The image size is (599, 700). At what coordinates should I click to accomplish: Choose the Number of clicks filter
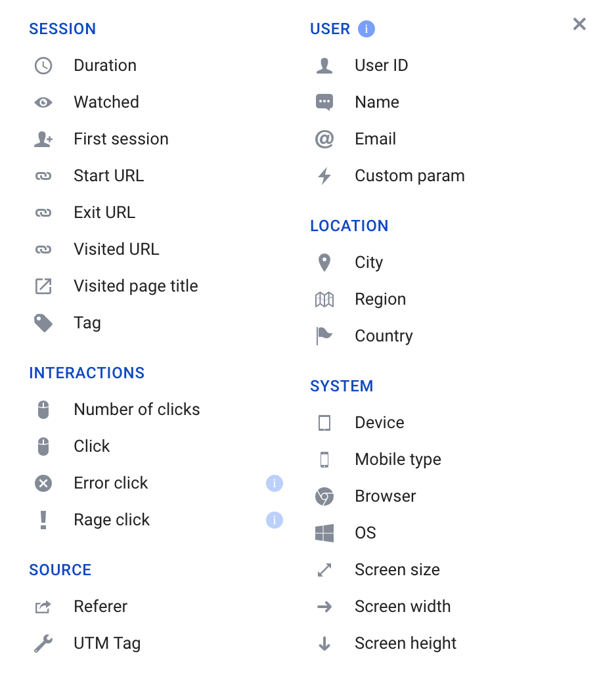click(x=137, y=409)
